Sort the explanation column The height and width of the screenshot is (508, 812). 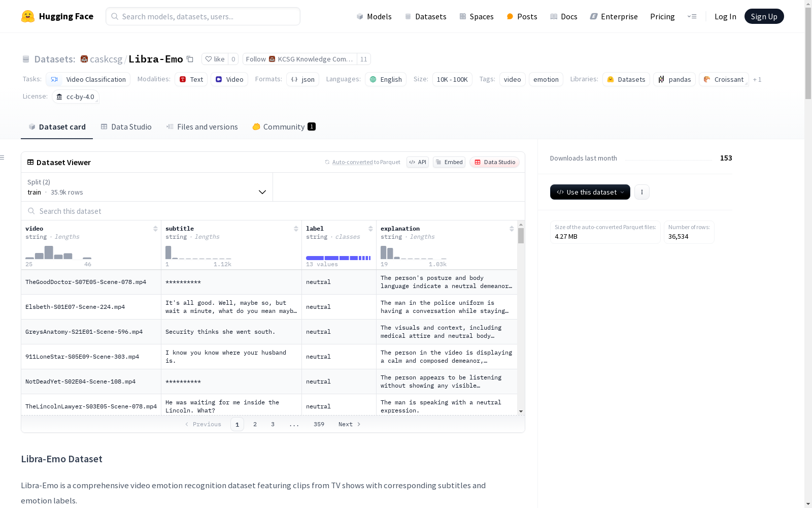click(x=512, y=229)
